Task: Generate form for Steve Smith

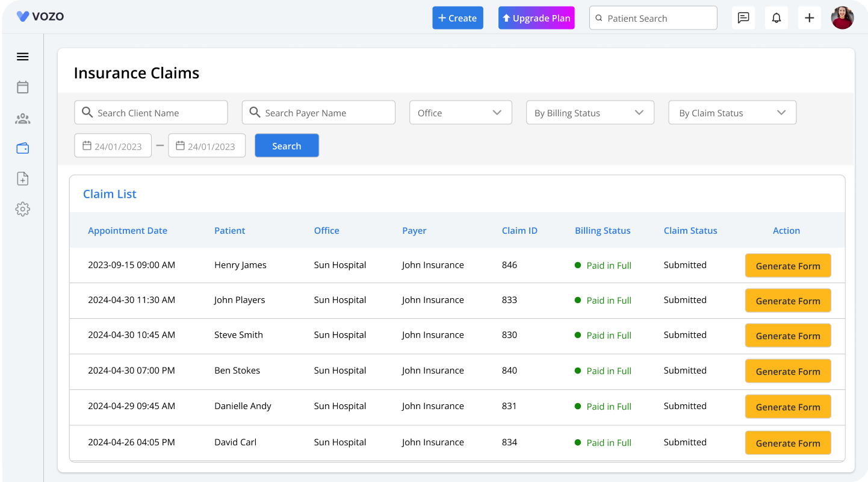Action: point(788,336)
